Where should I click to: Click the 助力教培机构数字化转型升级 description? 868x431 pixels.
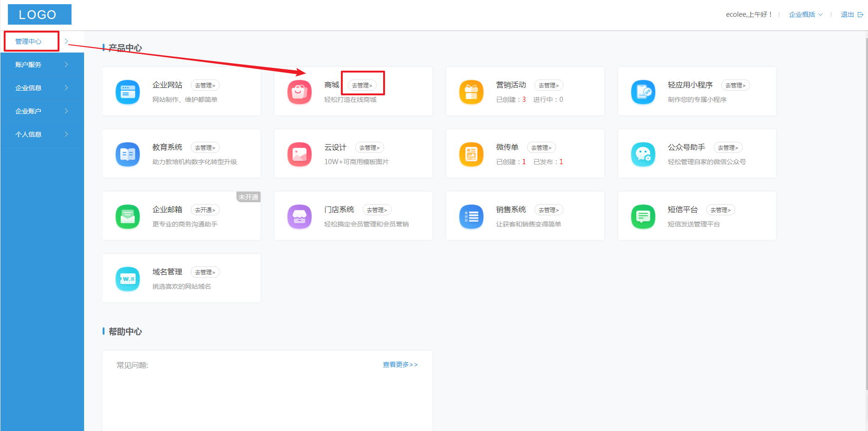195,162
